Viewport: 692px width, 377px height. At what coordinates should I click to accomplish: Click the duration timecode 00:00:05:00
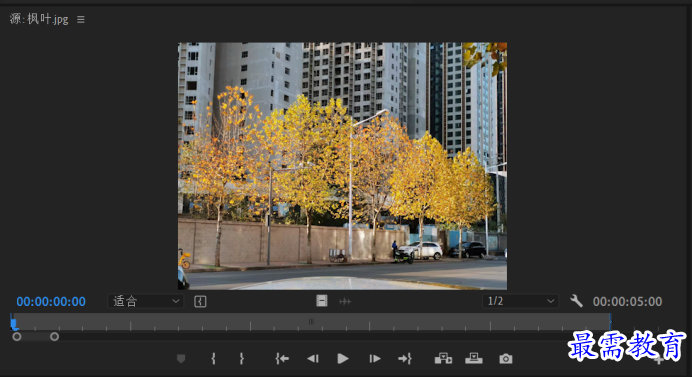point(627,302)
